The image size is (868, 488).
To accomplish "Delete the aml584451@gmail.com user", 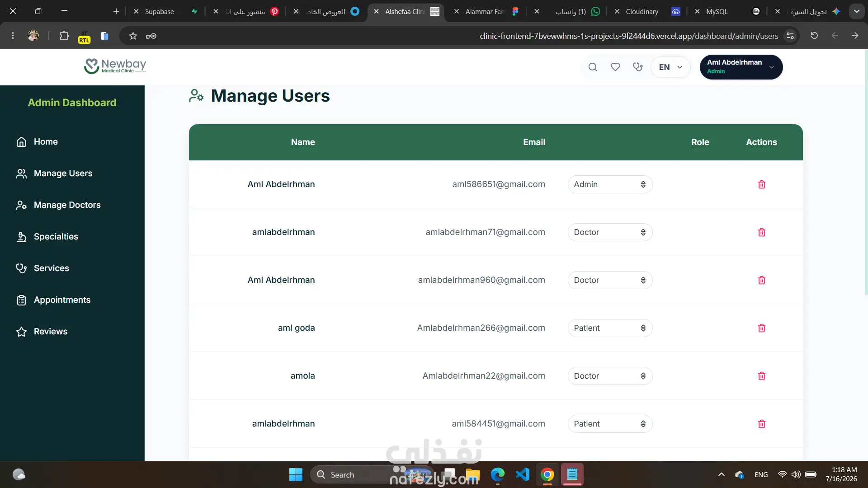I will coord(761,424).
